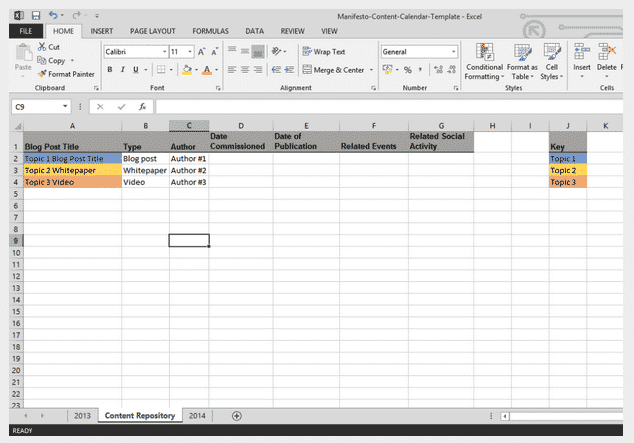Click the Paste clipboard icon

click(x=23, y=53)
